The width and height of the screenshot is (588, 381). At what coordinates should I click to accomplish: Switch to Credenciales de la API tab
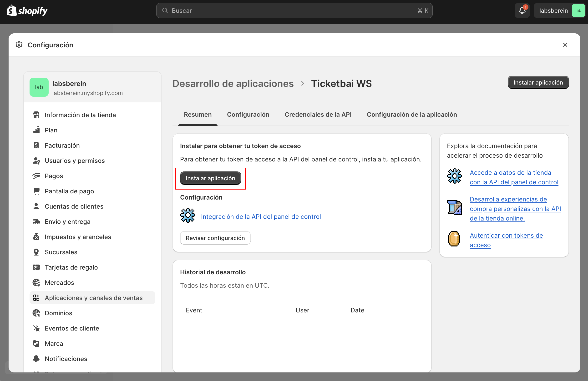coord(318,115)
